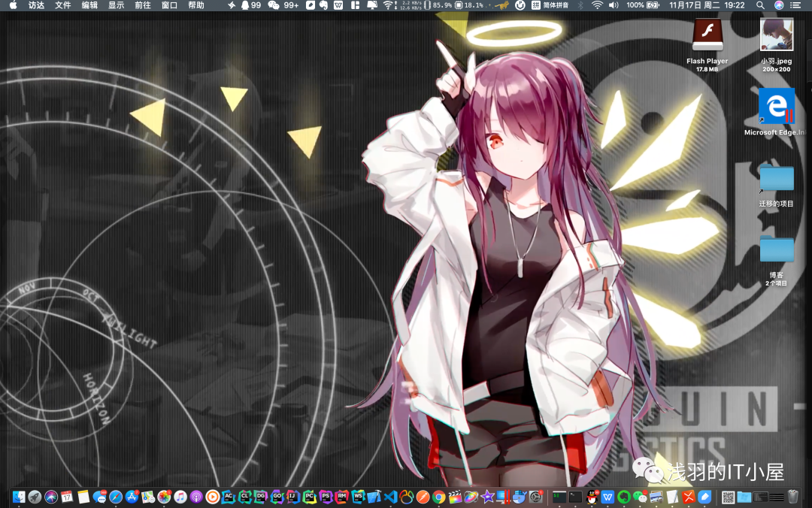Open the Apple menu
This screenshot has height=508, width=812.
pyautogui.click(x=13, y=5)
